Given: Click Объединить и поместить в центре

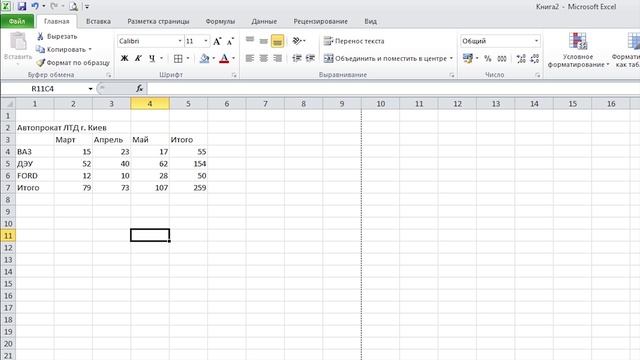Looking at the screenshot, I should tap(385, 58).
